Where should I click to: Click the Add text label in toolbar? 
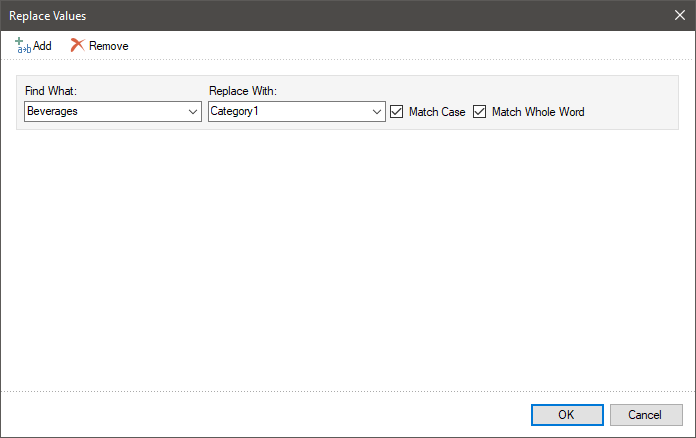42,46
